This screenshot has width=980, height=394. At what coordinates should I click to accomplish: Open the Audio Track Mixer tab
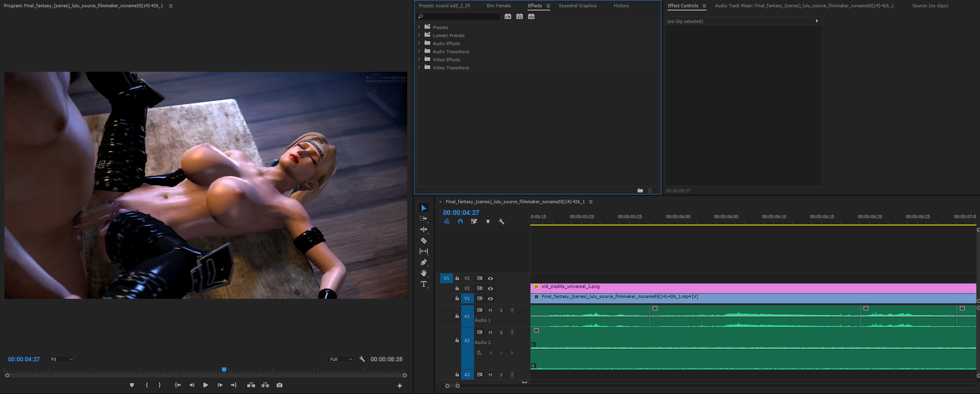[x=804, y=6]
